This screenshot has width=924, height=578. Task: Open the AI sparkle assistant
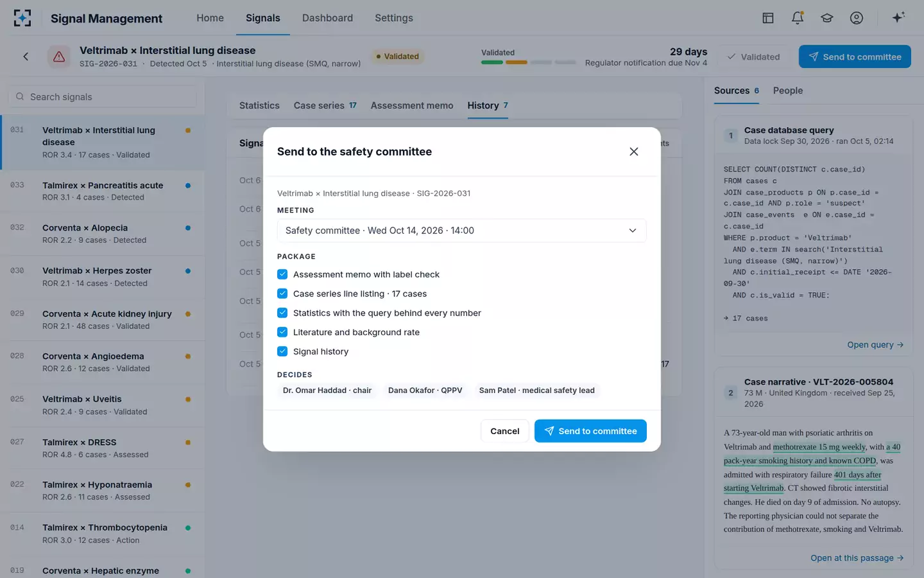(898, 17)
